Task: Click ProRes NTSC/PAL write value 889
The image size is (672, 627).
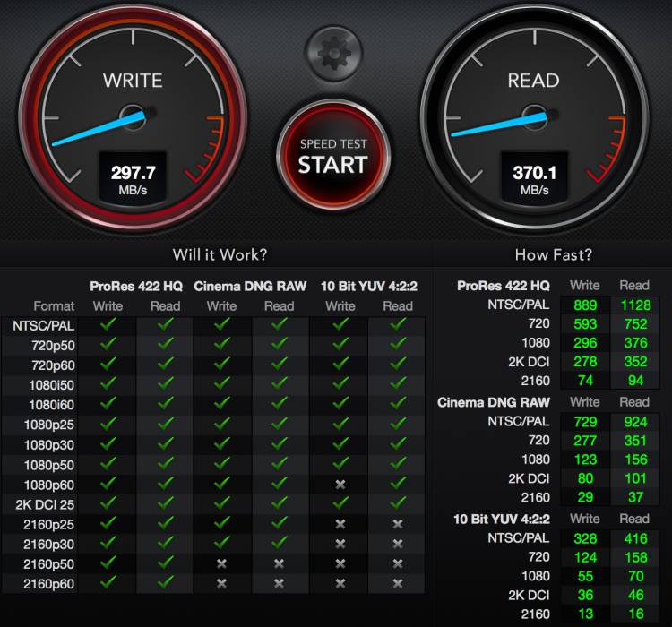Action: [585, 305]
